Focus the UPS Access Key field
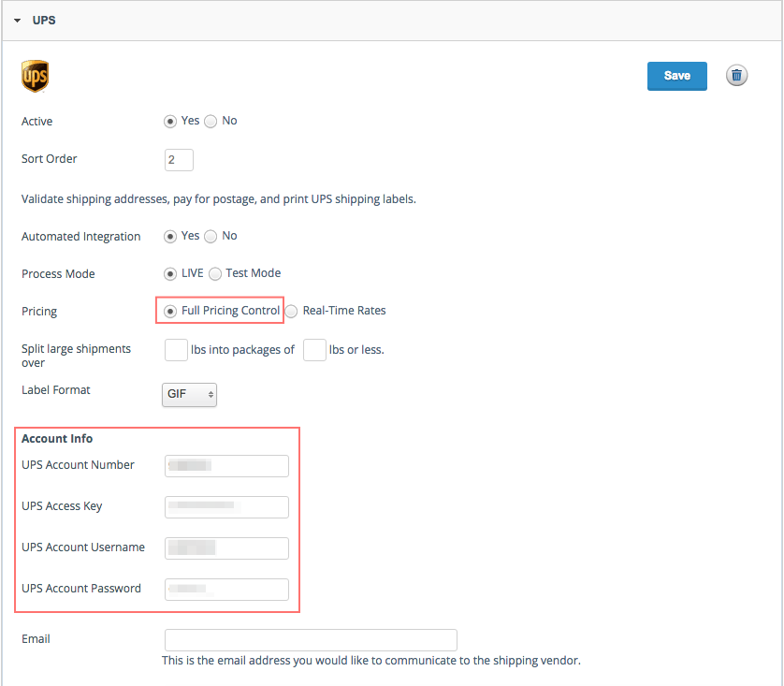 226,507
